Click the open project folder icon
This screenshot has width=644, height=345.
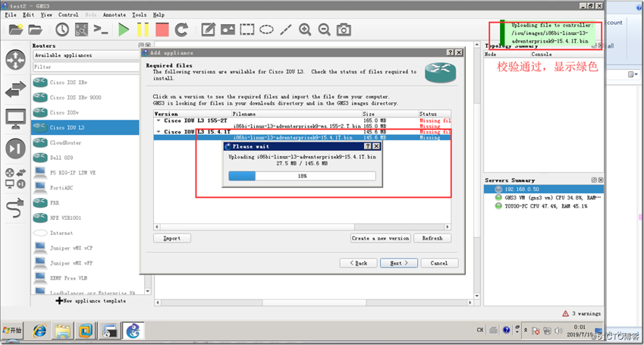click(x=36, y=30)
